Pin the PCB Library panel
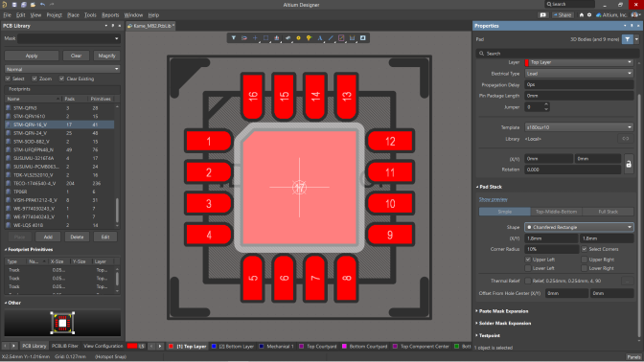Screen dimensions: 644x362 click(x=113, y=26)
